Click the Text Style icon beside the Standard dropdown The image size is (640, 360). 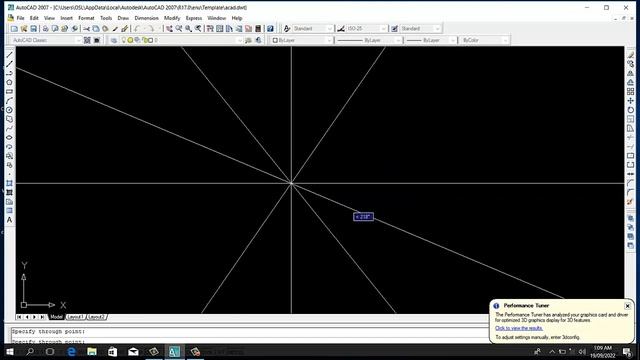point(287,29)
